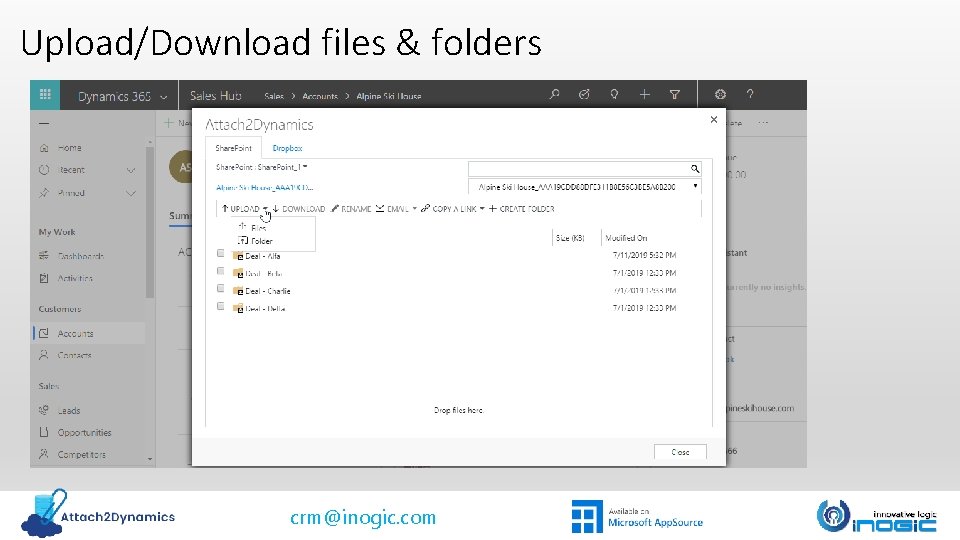Click the sidebar vertical scrollbar
Screen dimensions: 960x540
click(150, 220)
